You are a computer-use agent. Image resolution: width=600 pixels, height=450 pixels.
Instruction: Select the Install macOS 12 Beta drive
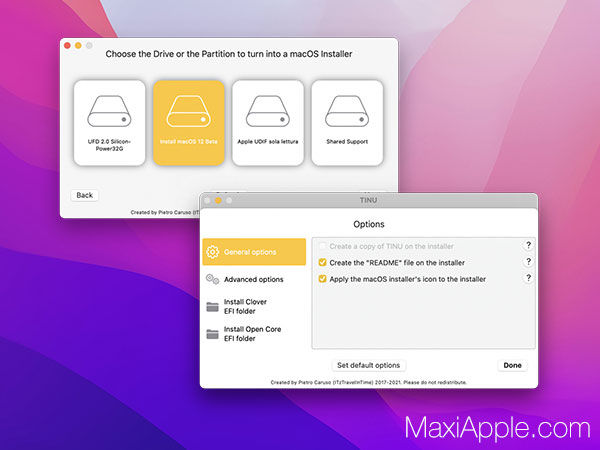point(189,123)
